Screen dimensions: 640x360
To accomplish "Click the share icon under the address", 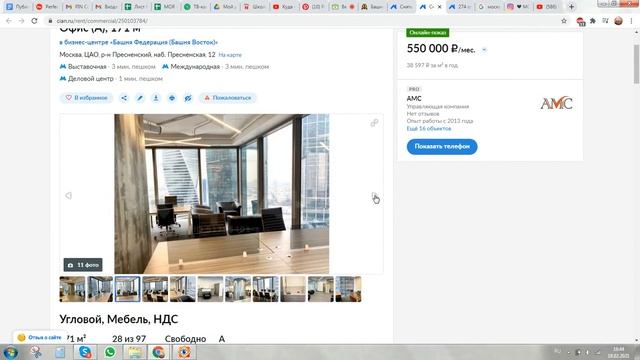I will pos(124,98).
